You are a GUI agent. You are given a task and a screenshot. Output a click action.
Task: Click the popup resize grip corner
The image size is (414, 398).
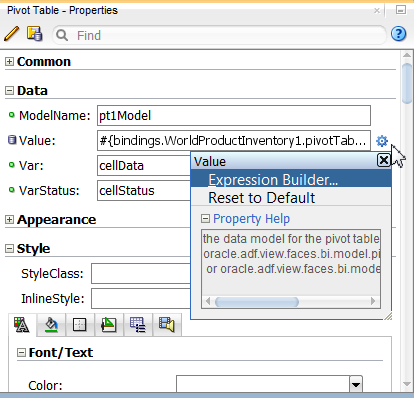coord(388,316)
